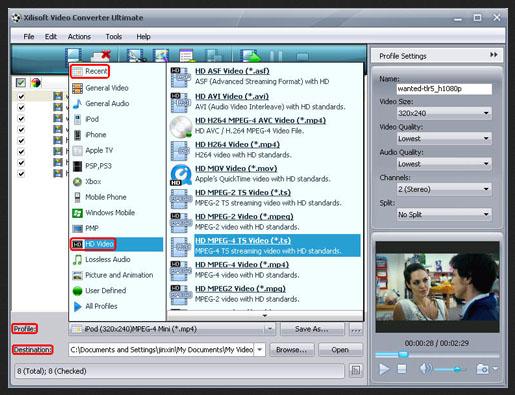515x395 pixels.
Task: Open the Profile iPod MPEG-4 Mini dropdown
Action: [x=173, y=329]
